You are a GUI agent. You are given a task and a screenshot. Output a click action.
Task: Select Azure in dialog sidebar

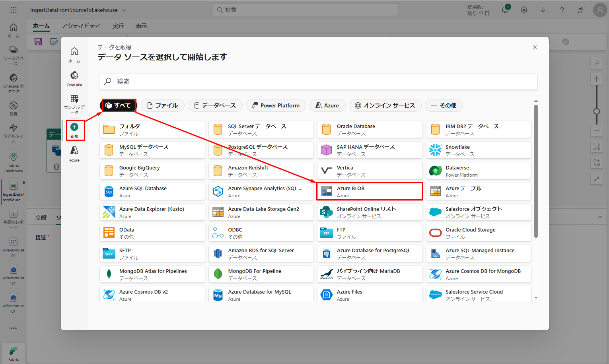(74, 154)
